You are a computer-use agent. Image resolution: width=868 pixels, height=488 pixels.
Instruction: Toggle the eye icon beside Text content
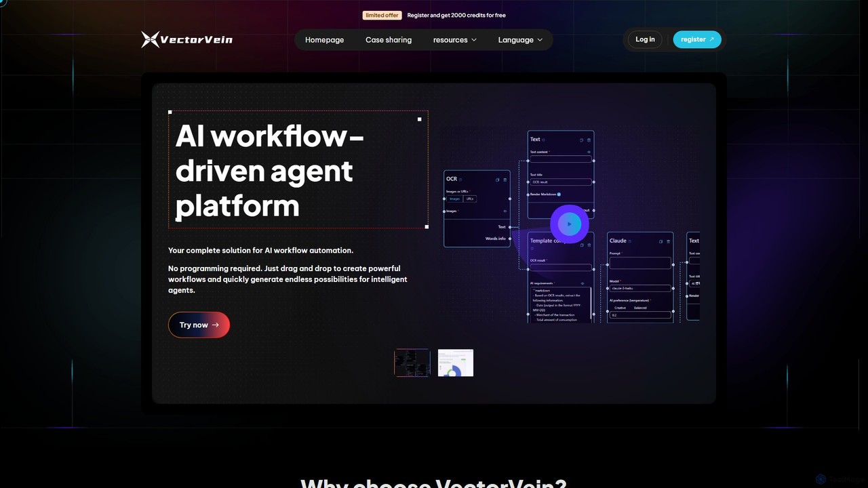point(589,152)
